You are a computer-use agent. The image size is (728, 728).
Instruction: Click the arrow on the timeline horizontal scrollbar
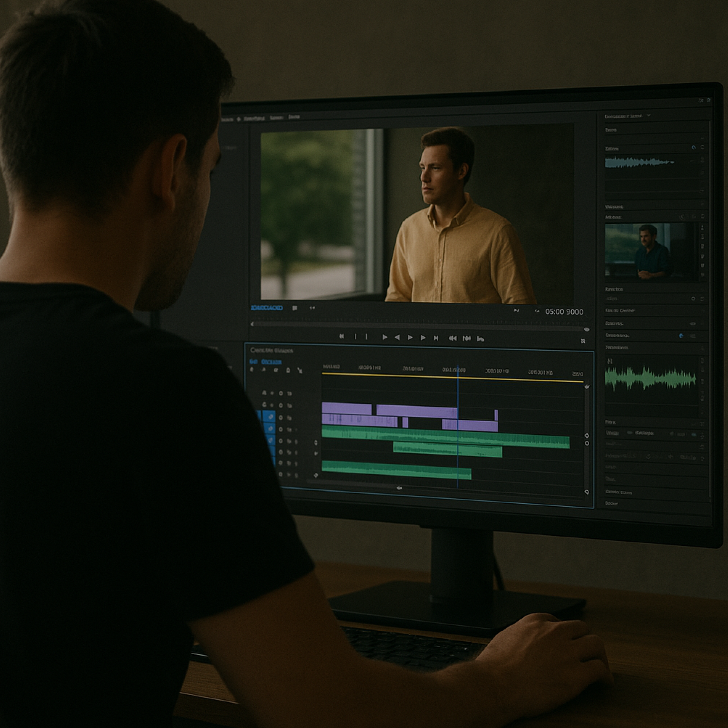[x=399, y=488]
